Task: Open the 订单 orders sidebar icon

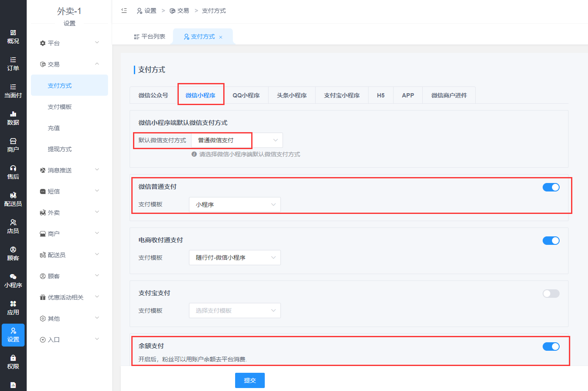Action: tap(13, 64)
